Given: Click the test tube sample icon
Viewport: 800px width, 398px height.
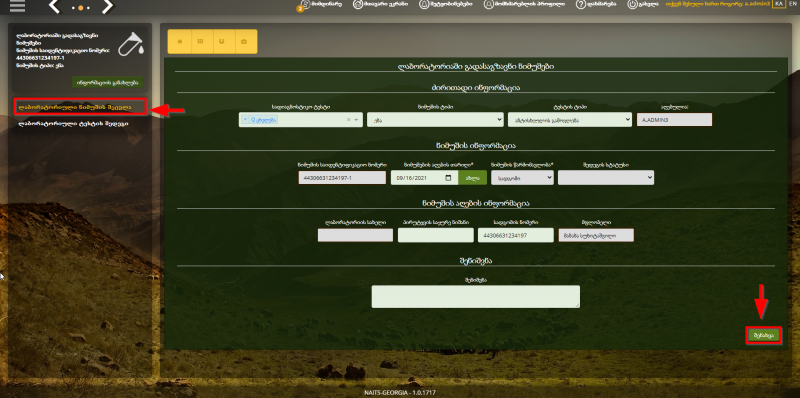Looking at the screenshot, I should [x=132, y=45].
